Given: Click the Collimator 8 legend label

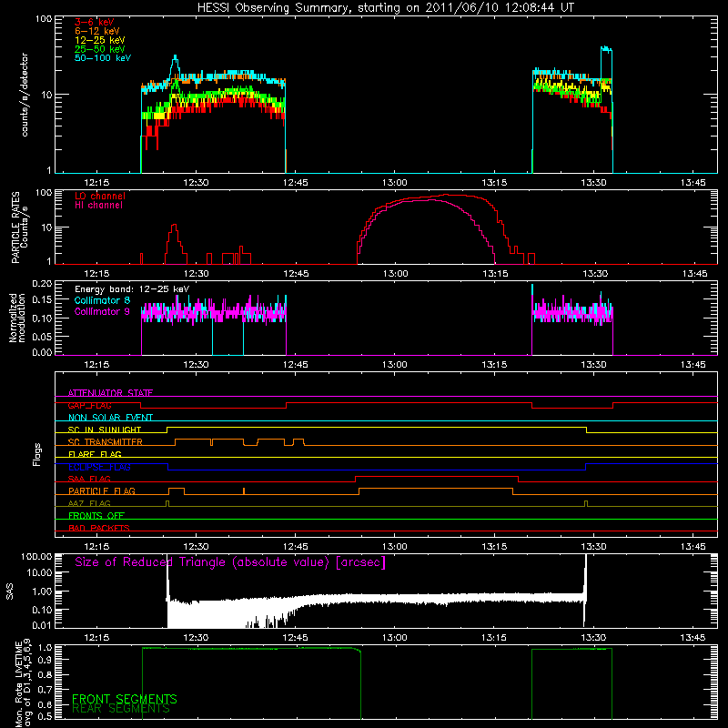Looking at the screenshot, I should point(102,300).
